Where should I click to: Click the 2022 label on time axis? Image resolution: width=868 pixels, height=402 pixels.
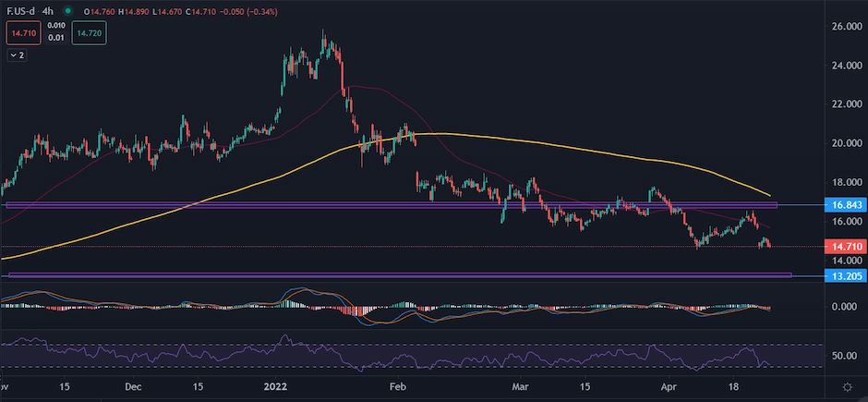[x=274, y=384]
